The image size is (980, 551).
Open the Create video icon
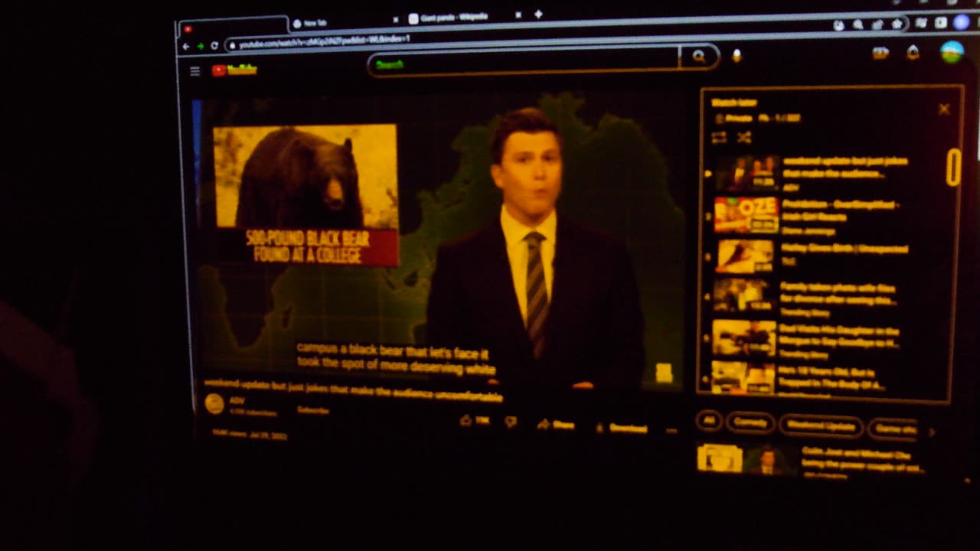pyautogui.click(x=880, y=53)
